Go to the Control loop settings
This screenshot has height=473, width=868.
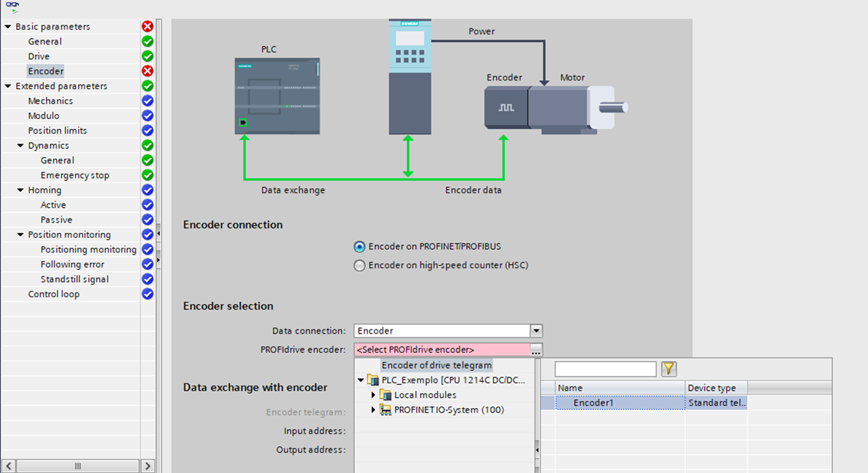pyautogui.click(x=53, y=294)
